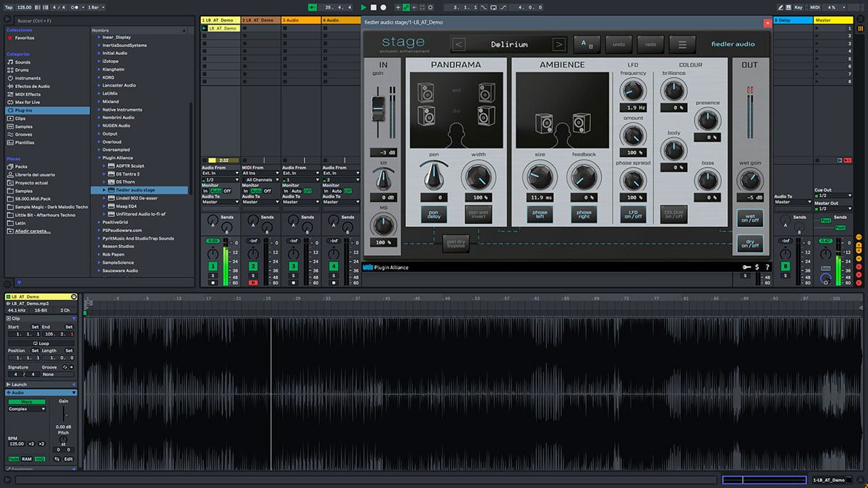Viewport: 868px width, 488px height.
Task: Open the 1 Bar quantization dropdown
Action: [x=96, y=7]
